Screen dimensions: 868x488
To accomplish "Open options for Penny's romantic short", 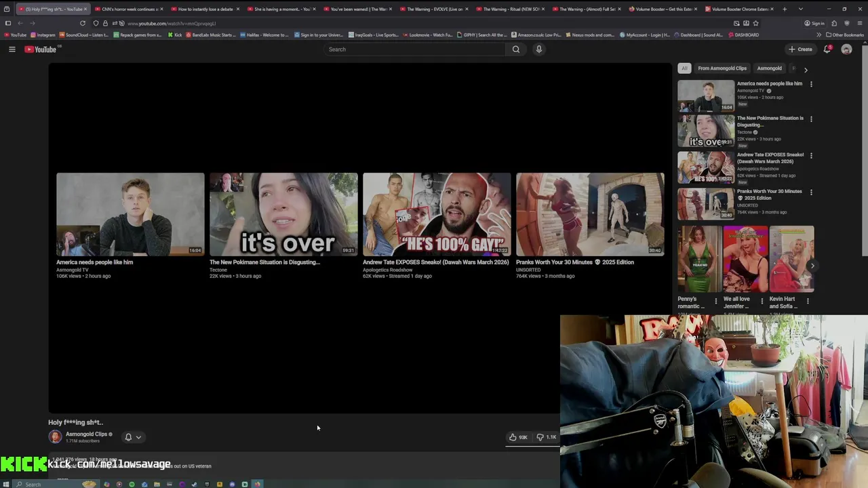I will click(715, 300).
